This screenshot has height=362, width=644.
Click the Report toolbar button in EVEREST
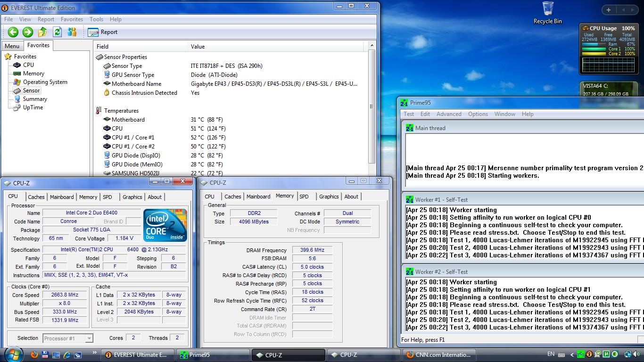tap(103, 32)
